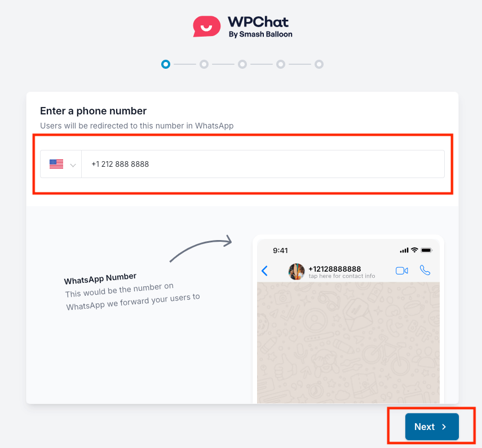This screenshot has height=448, width=482.
Task: Select the first wizard step circle
Action: [166, 64]
